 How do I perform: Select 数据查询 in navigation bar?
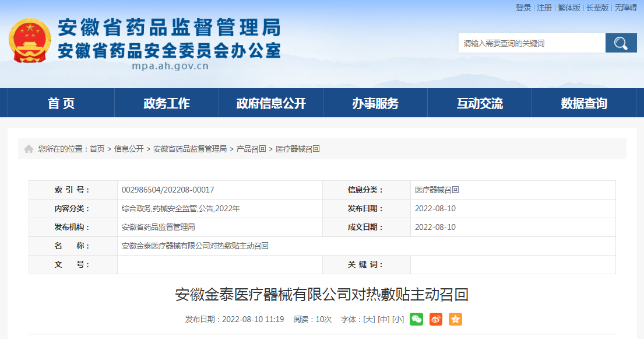[x=584, y=103]
